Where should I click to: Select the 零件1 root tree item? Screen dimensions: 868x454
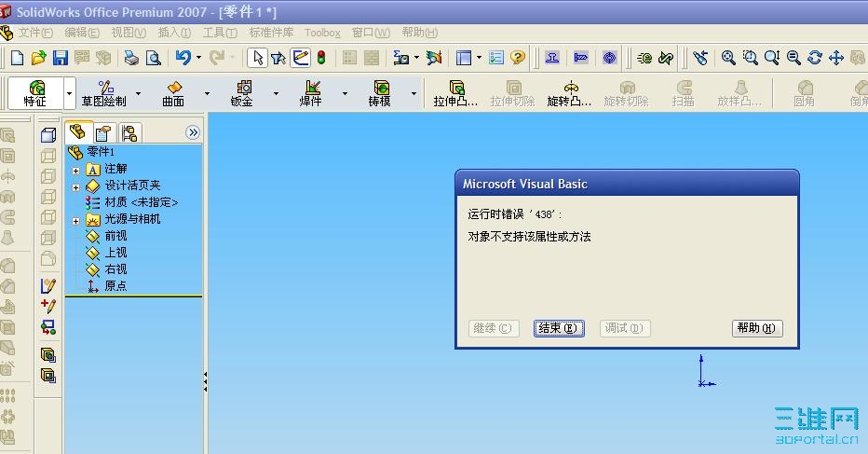coord(90,152)
